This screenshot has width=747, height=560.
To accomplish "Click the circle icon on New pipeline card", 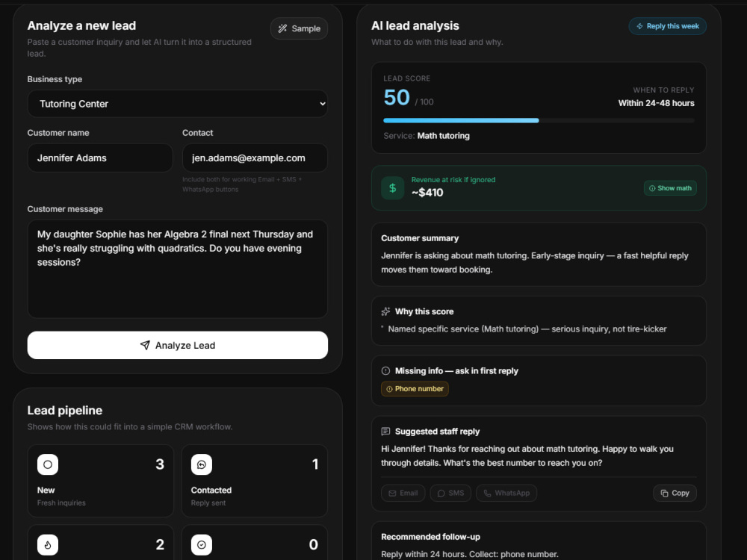I will click(x=48, y=464).
